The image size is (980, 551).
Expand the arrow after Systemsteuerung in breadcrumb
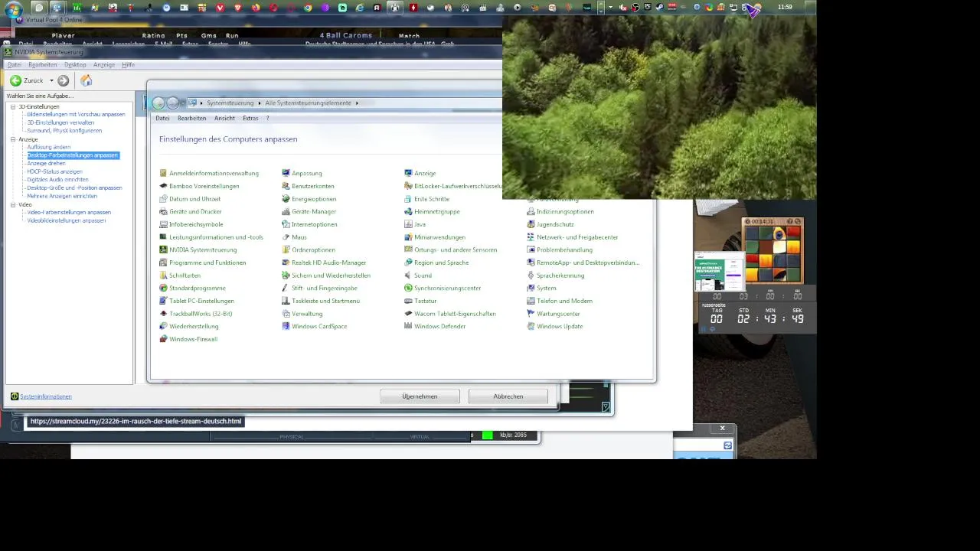pyautogui.click(x=260, y=103)
